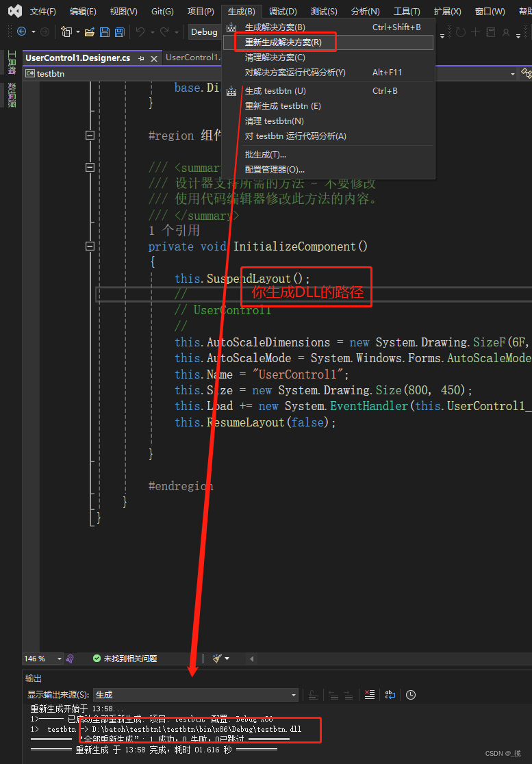The image size is (532, 764).
Task: Select 重新生成解决方案(R) menu entry
Action: coord(329,42)
